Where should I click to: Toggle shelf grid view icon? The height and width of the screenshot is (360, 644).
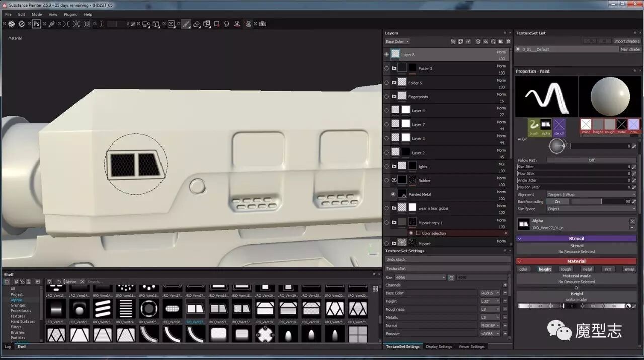coord(375,289)
